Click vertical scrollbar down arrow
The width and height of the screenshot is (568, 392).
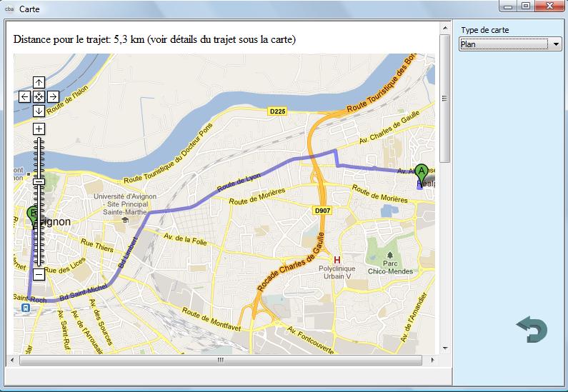pos(445,348)
